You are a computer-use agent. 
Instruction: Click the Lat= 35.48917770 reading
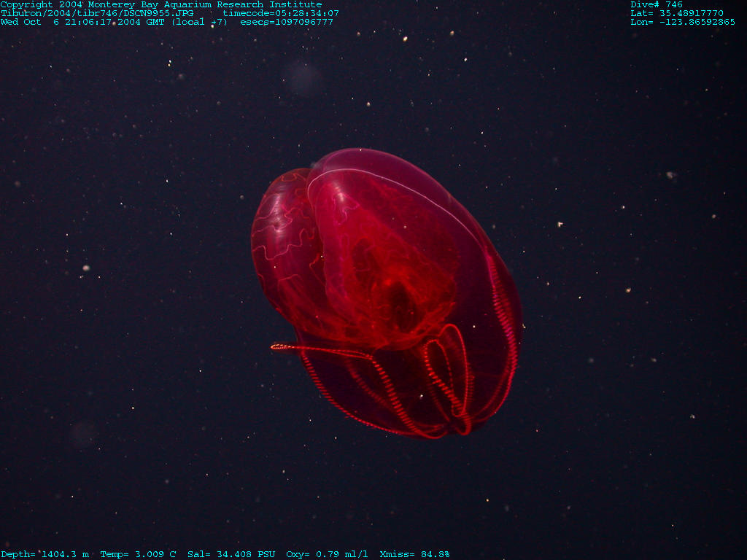pyautogui.click(x=677, y=13)
